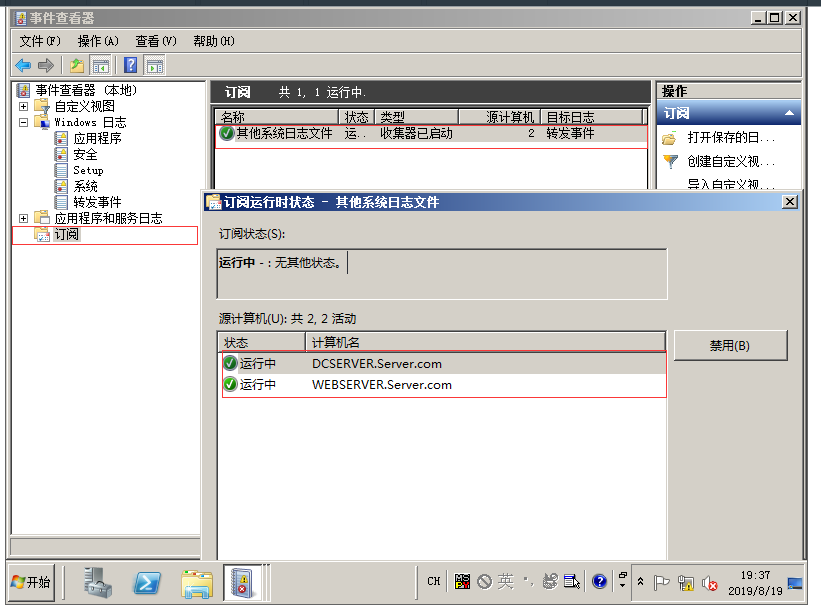
Task: Collapse the 订阅 section in actions pane
Action: [790, 114]
